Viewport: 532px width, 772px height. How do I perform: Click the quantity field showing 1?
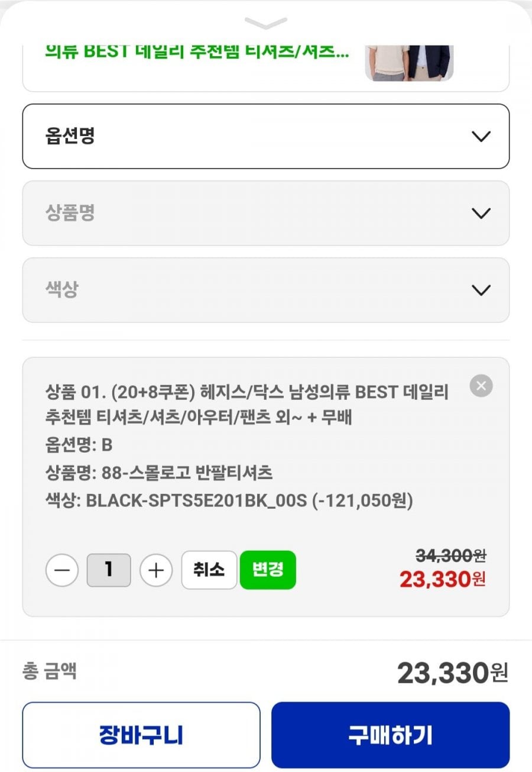click(x=109, y=570)
